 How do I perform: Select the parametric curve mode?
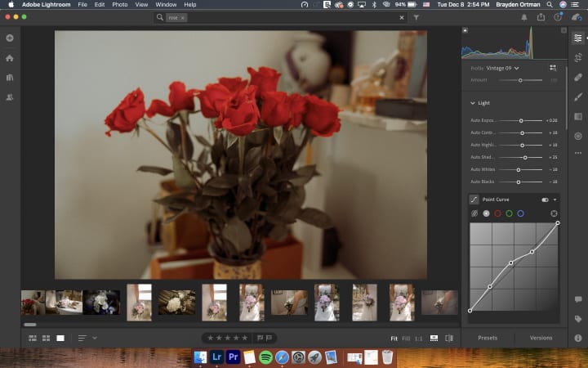tap(474, 213)
